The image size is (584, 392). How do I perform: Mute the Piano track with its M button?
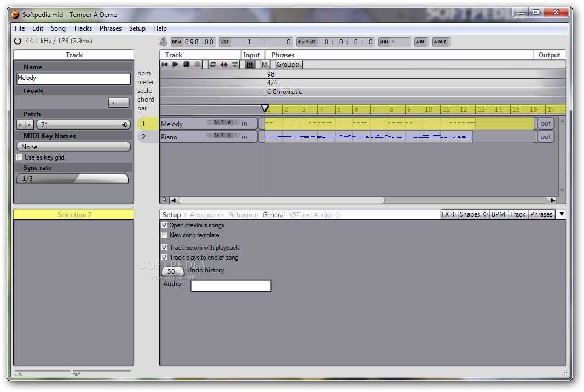point(216,136)
